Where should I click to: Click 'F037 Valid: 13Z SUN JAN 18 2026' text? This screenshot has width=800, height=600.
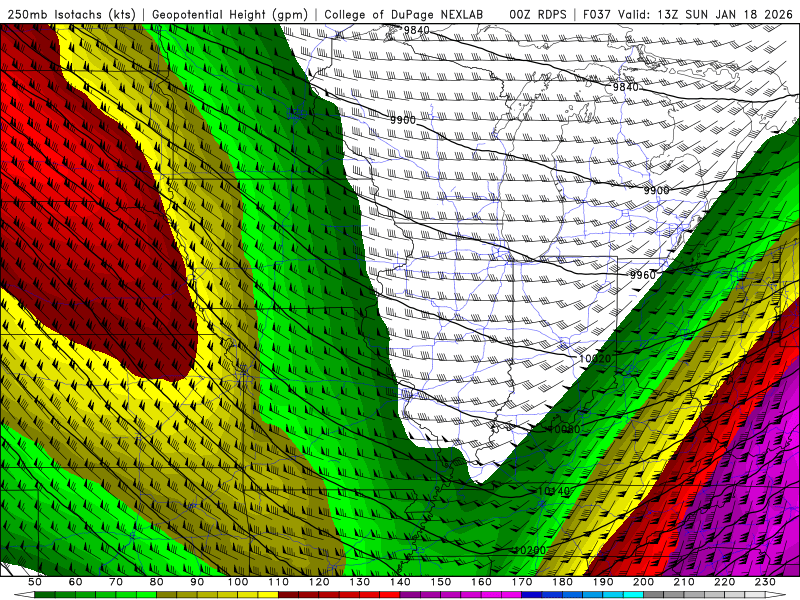(687, 14)
